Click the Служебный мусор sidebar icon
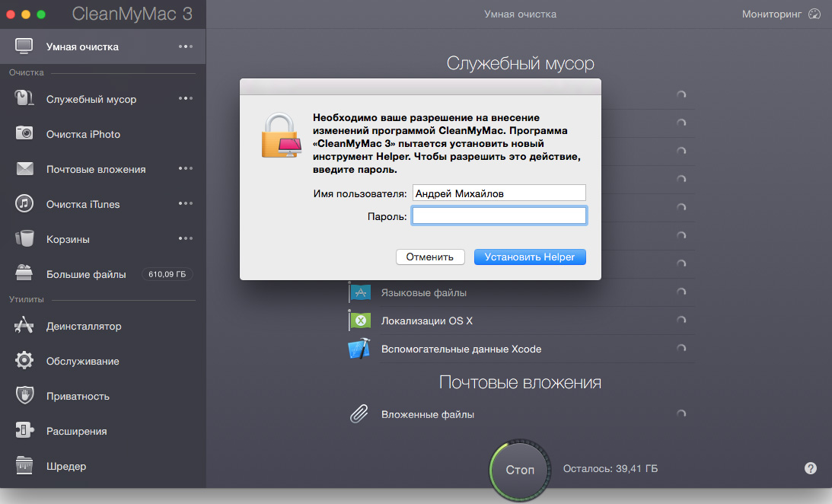 point(24,98)
